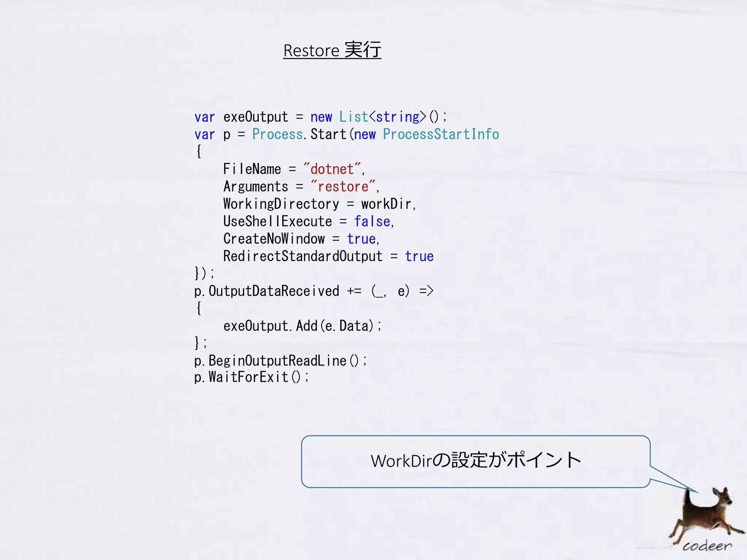Viewport: 747px width, 560px height.
Task: Select the line FileName = "dotnet"
Action: coord(294,169)
